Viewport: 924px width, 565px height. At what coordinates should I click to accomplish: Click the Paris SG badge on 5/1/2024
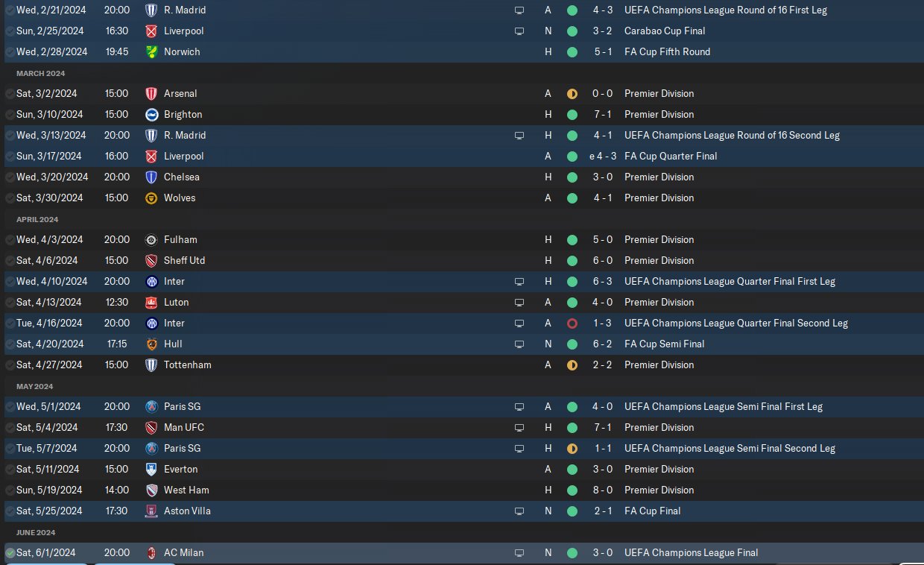[151, 406]
